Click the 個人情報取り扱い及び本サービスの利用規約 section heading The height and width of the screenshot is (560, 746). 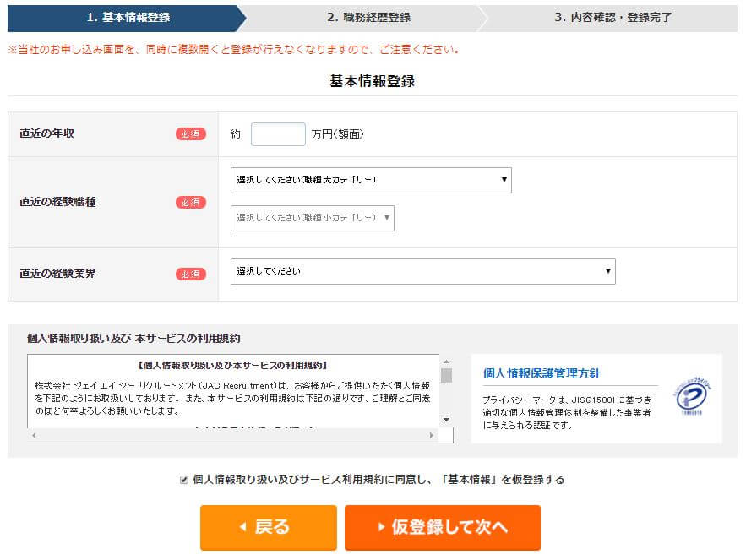133,339
